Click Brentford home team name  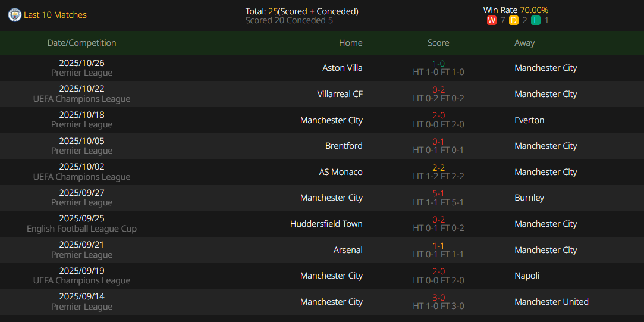point(344,146)
